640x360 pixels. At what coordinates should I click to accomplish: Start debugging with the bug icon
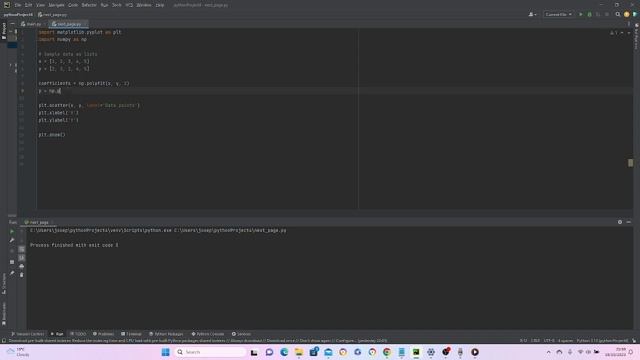pyautogui.click(x=589, y=14)
